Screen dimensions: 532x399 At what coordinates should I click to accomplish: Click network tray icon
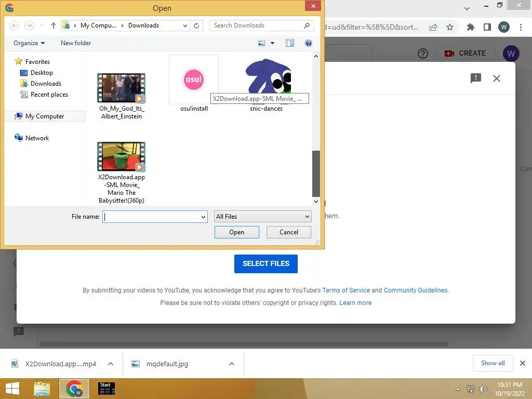471,389
